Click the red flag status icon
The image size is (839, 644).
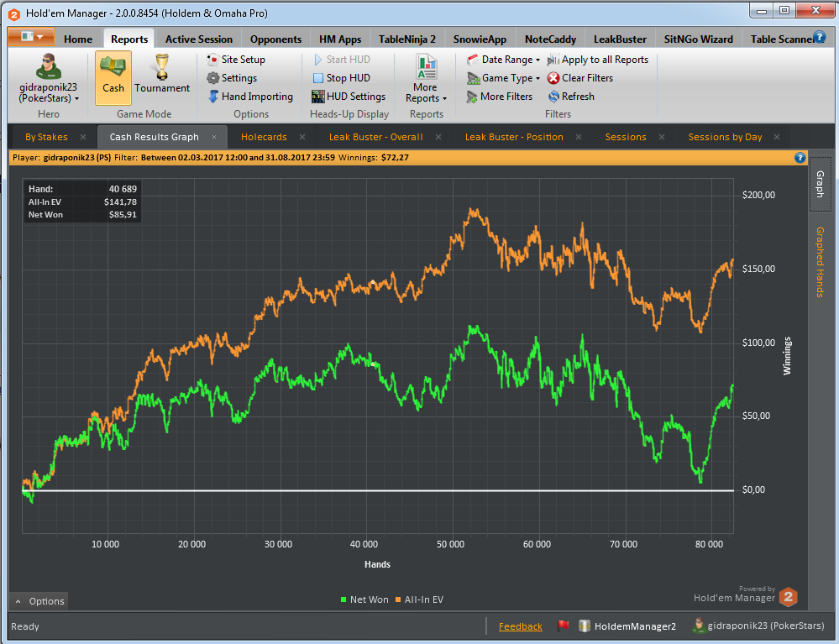click(x=563, y=626)
